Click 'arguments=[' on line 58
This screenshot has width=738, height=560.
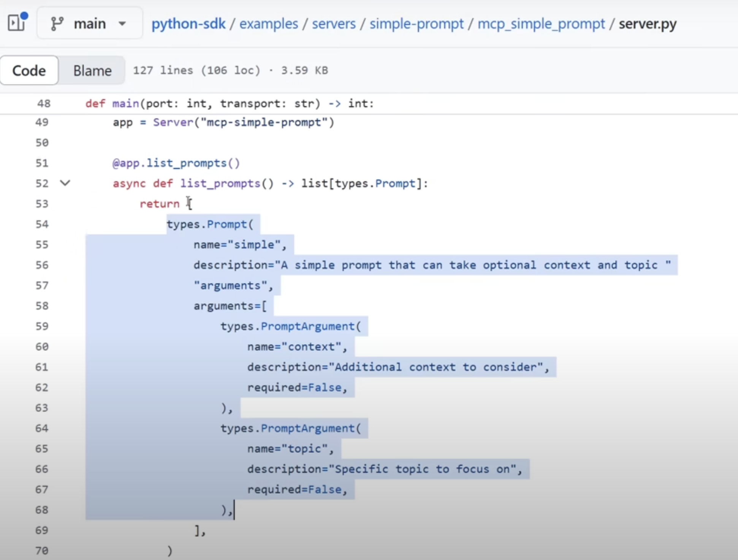[x=230, y=306]
